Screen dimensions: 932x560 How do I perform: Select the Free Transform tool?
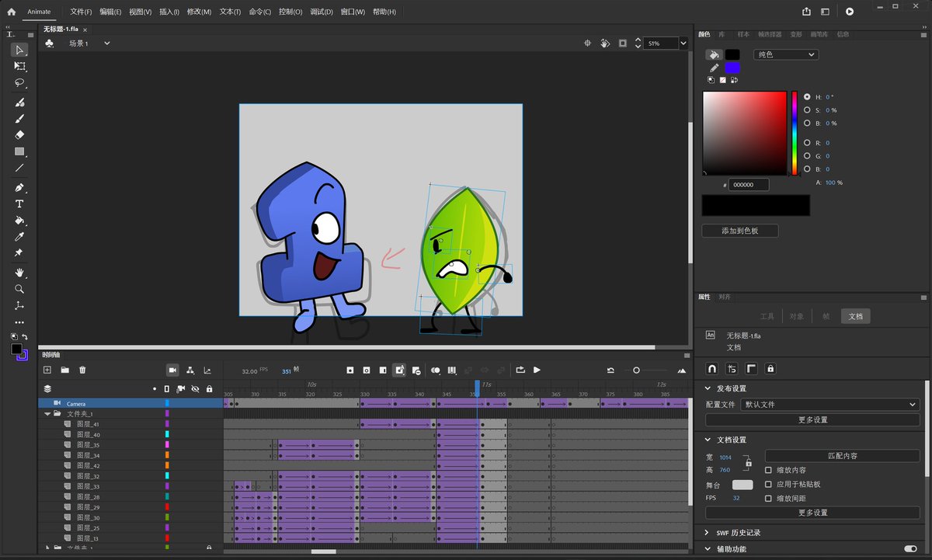(x=19, y=67)
